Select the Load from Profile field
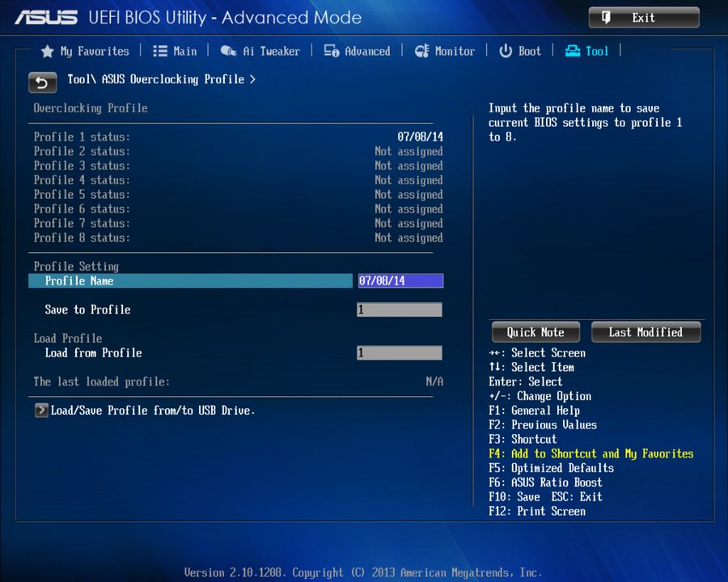 pyautogui.click(x=400, y=352)
